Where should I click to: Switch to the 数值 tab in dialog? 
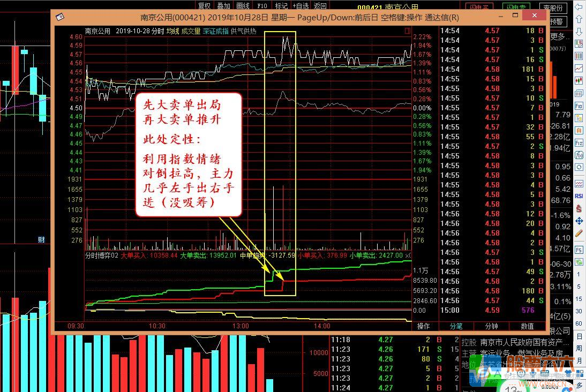527,326
